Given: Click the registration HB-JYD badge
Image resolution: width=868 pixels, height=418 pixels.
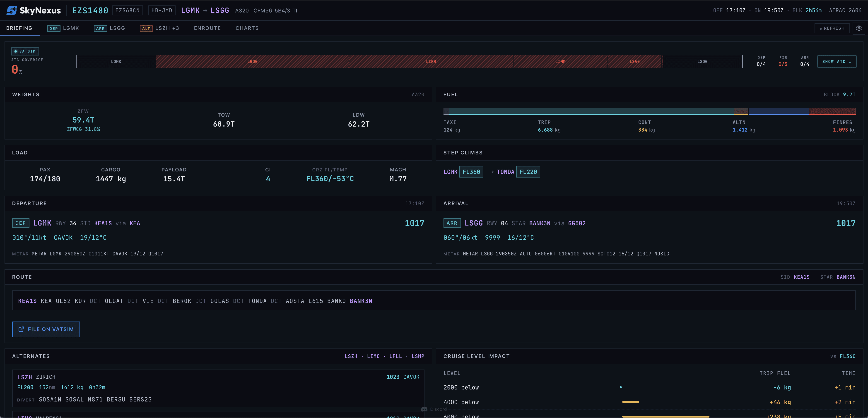Looking at the screenshot, I should (x=162, y=10).
